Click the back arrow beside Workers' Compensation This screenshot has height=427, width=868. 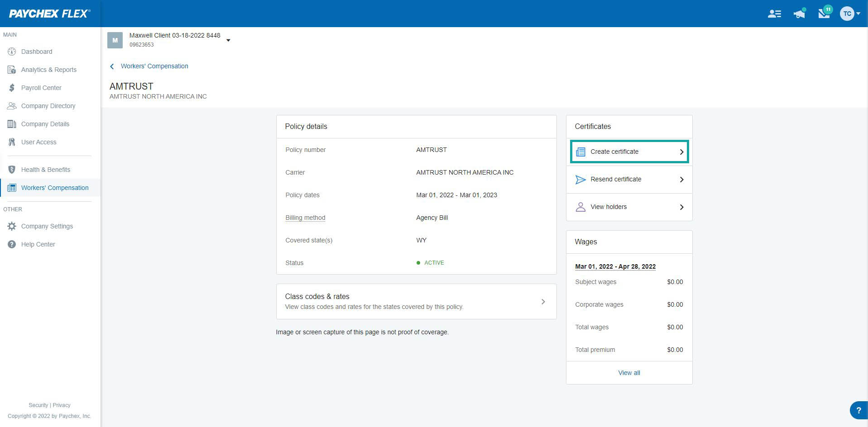(112, 66)
